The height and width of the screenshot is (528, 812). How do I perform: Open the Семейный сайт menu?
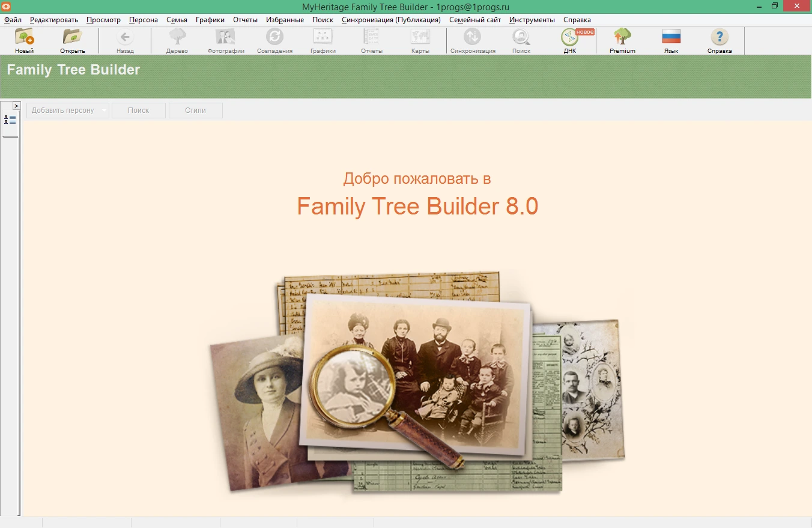click(x=474, y=20)
